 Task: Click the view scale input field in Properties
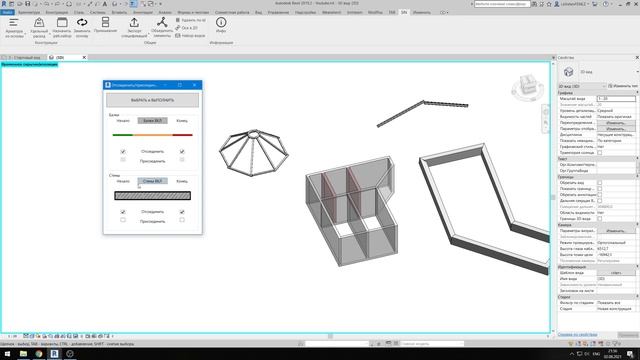[616, 99]
